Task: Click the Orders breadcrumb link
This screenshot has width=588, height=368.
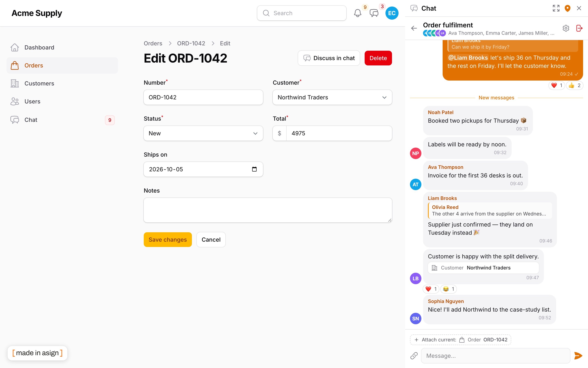Action: coord(153,43)
